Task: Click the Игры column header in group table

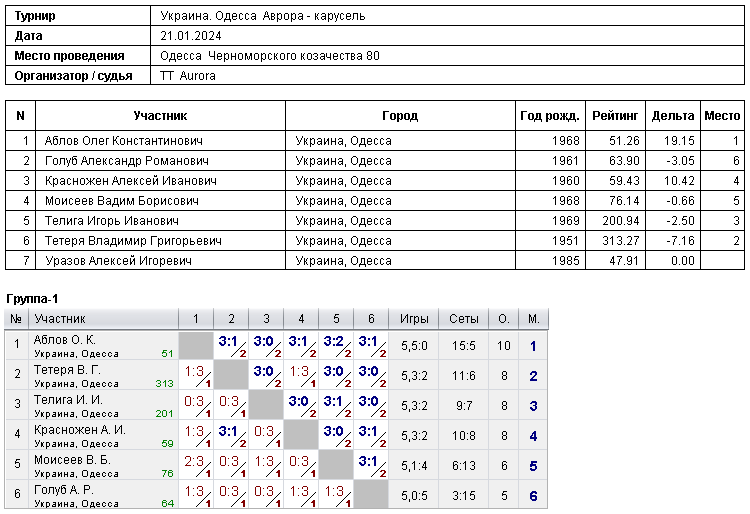Action: coord(414,319)
